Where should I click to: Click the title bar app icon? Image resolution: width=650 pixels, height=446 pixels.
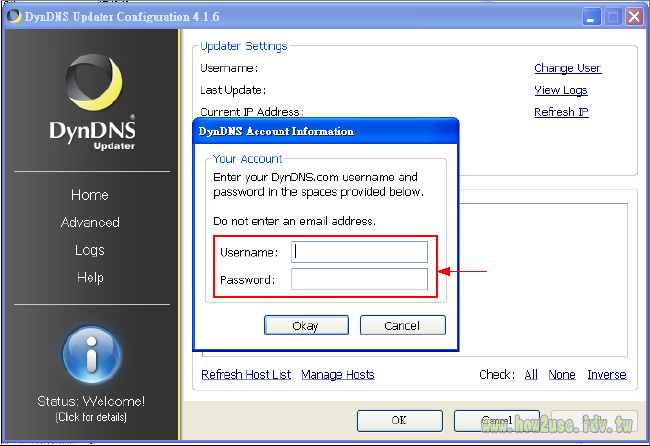[14, 16]
